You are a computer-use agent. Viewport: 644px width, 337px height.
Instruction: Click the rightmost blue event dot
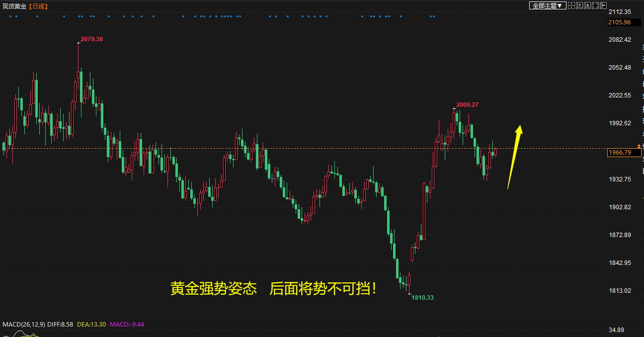pyautogui.click(x=434, y=16)
